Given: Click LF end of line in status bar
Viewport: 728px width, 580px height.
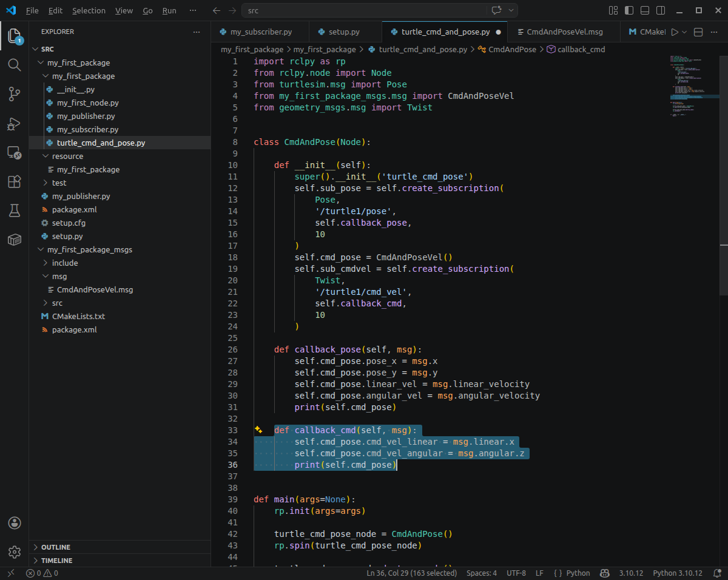Looking at the screenshot, I should pos(539,573).
